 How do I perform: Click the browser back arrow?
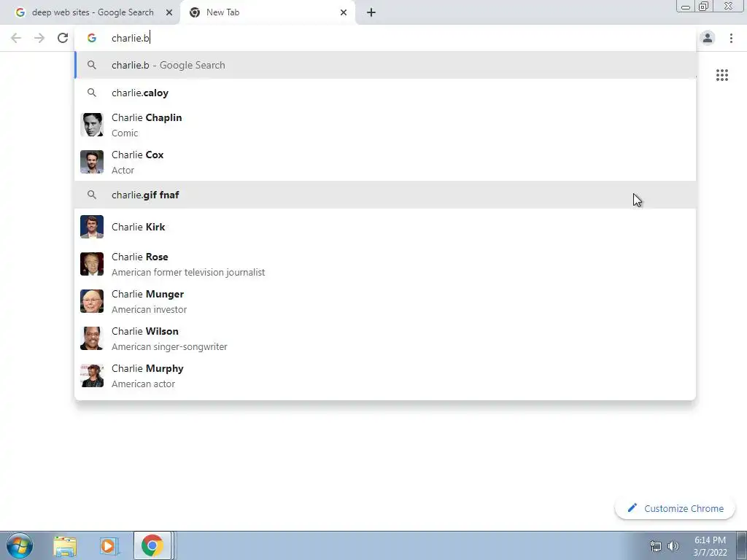click(16, 38)
